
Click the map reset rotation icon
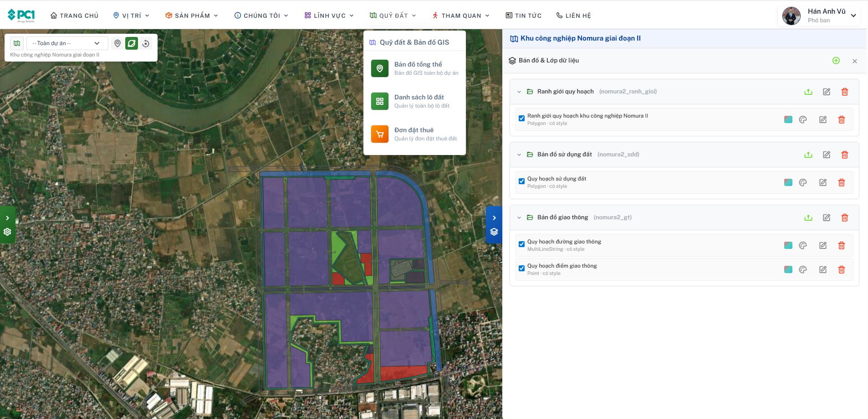[x=146, y=43]
